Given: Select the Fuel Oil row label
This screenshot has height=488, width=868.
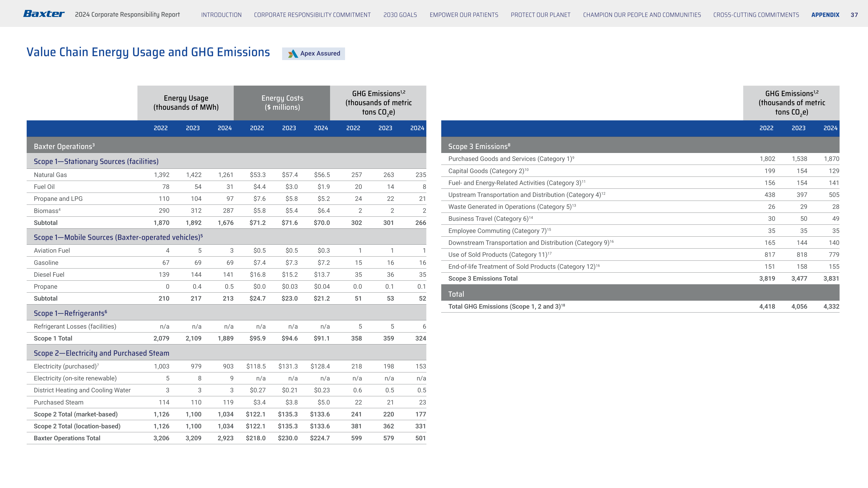Looking at the screenshot, I should tap(44, 187).
